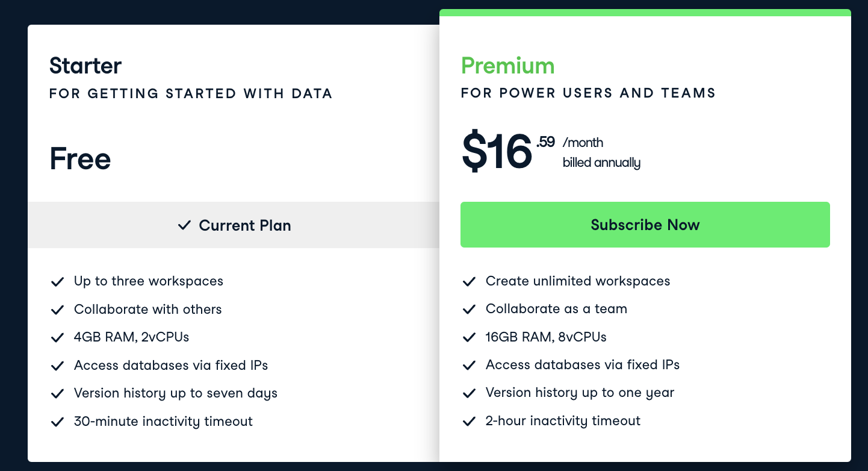Click the checkmark icon beside Current Plan

coord(184,225)
